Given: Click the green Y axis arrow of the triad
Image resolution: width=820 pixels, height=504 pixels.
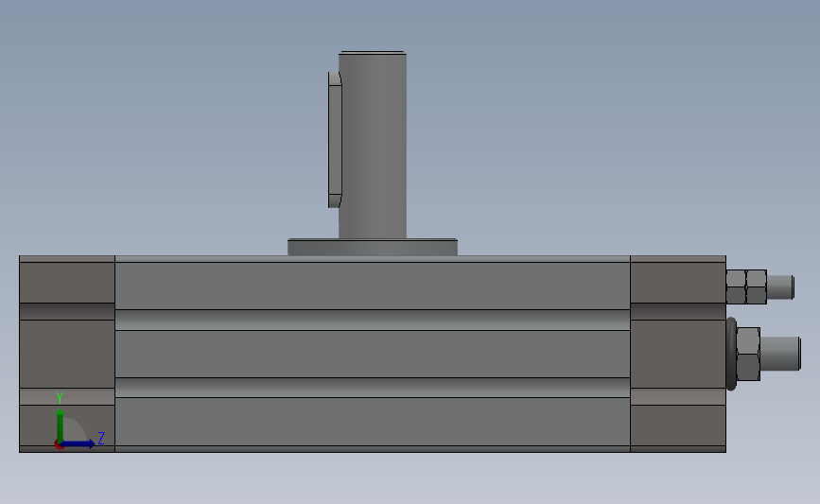Looking at the screenshot, I should 61,426.
